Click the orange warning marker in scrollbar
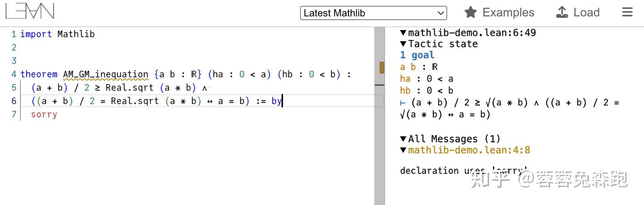 381,67
